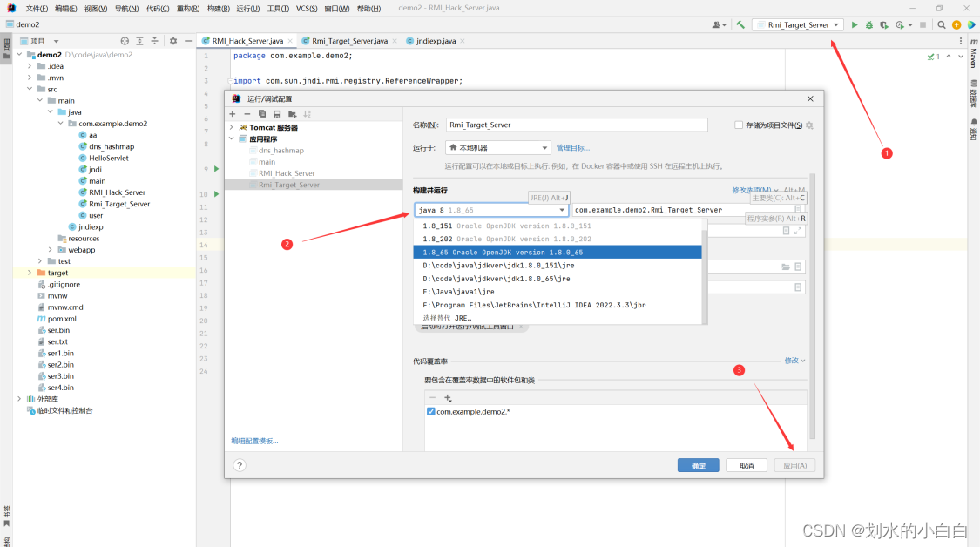Open the user account icon in toolbar
Image resolution: width=980 pixels, height=547 pixels.
coord(717,25)
